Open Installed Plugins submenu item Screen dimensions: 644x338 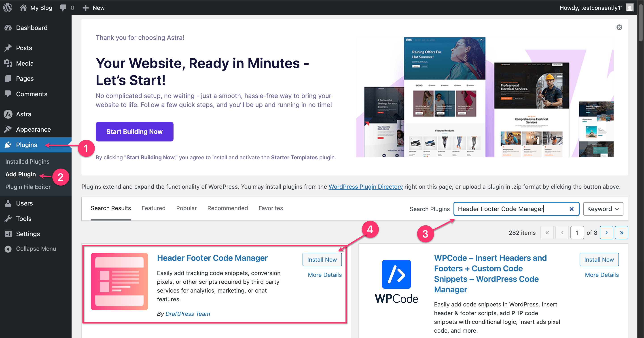tap(27, 161)
